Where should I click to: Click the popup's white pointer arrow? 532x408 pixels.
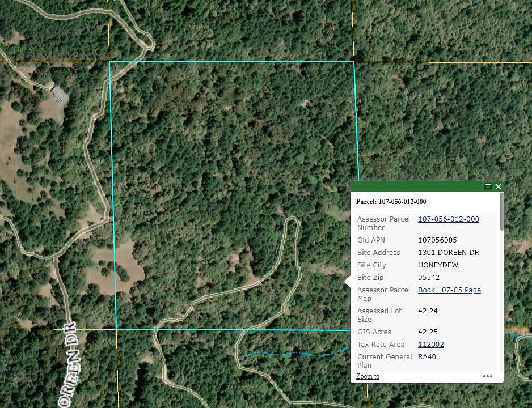(347, 282)
